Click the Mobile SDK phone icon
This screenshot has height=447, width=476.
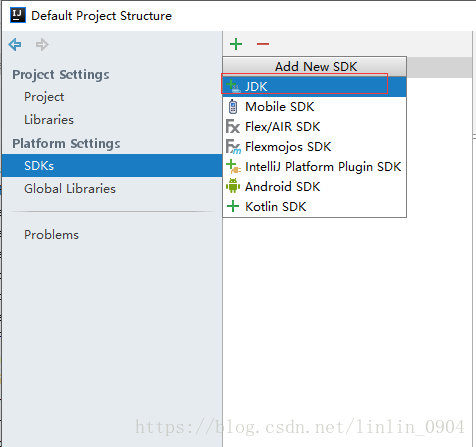tap(233, 107)
